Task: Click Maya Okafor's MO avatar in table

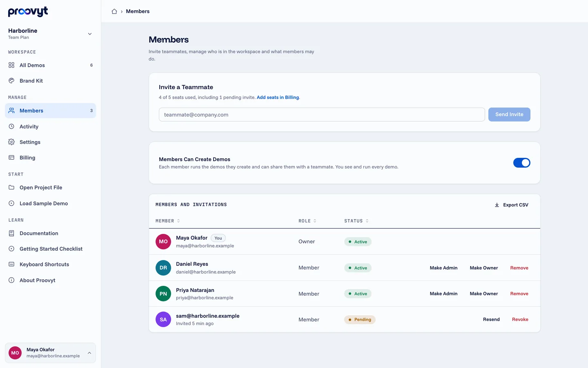Action: (x=163, y=242)
